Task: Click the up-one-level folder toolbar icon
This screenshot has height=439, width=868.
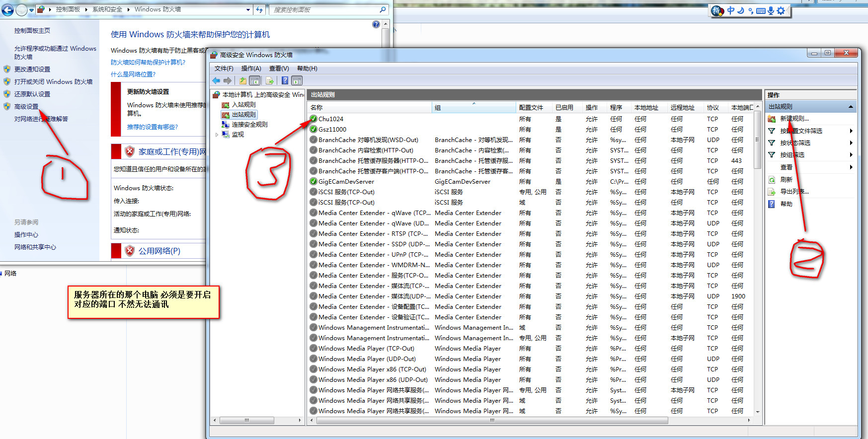Action: 242,80
